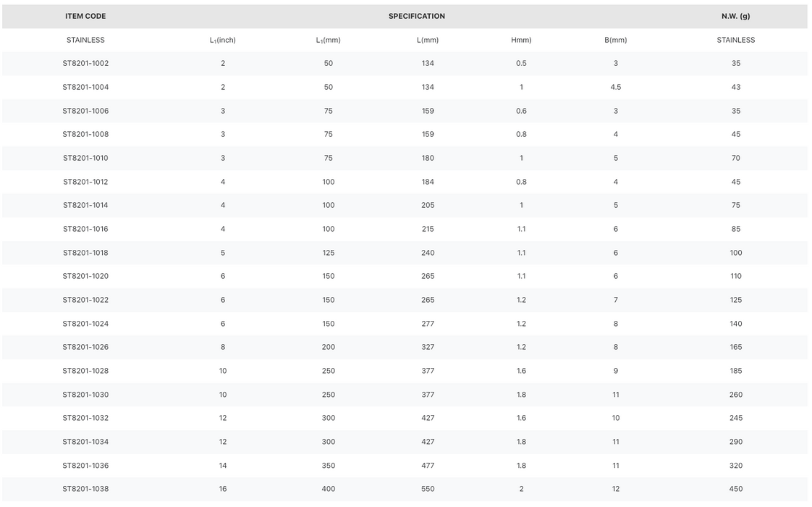Select item code ST8201-1026
This screenshot has height=507, width=812.
pyautogui.click(x=85, y=347)
